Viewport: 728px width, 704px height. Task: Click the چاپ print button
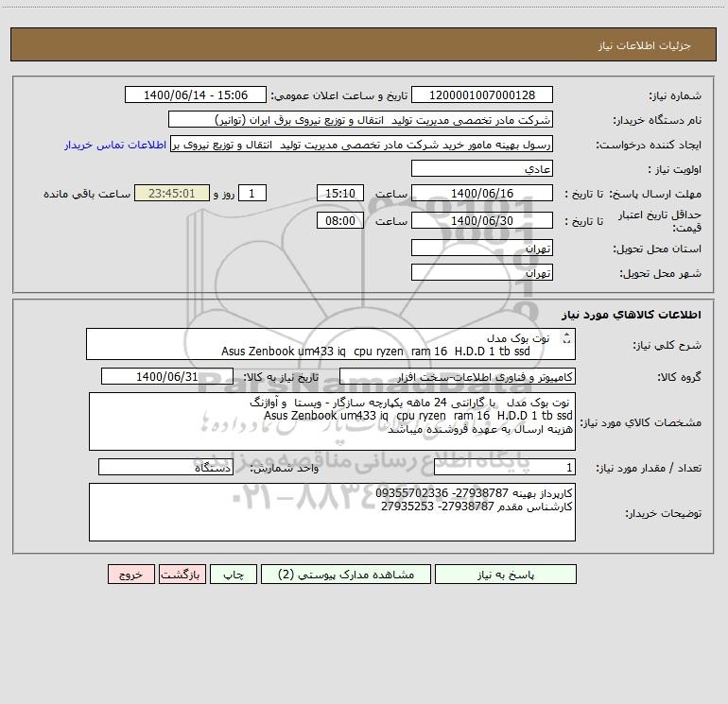[234, 574]
